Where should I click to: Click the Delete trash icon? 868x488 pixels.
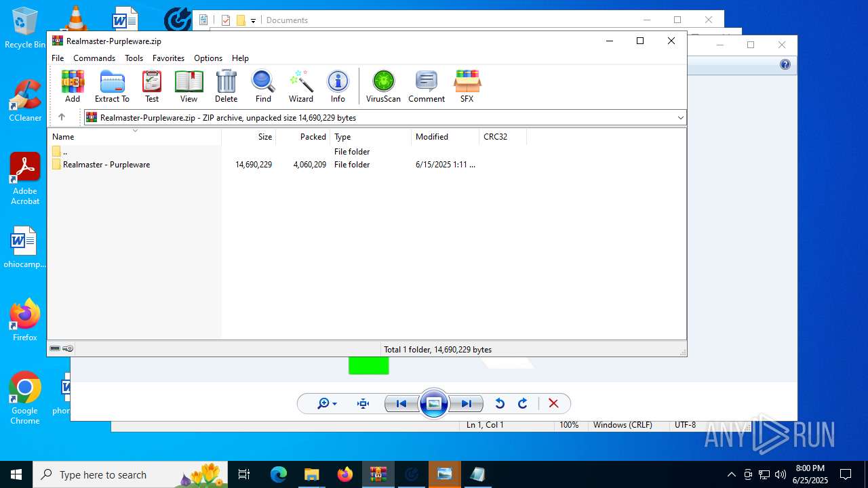point(226,86)
